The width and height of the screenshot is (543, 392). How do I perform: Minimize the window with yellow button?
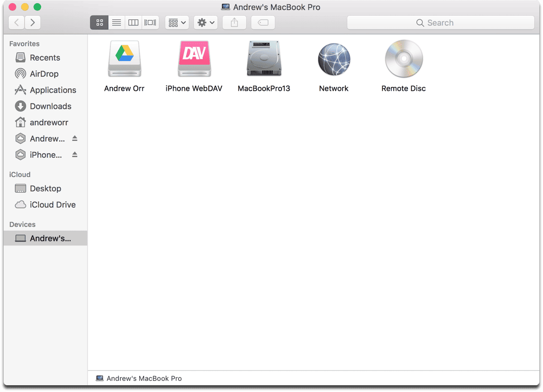coord(25,7)
